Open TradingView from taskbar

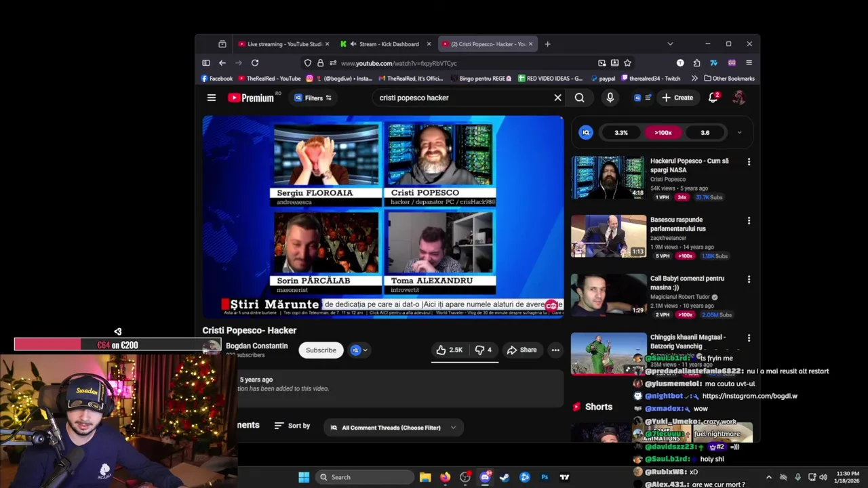564,477
